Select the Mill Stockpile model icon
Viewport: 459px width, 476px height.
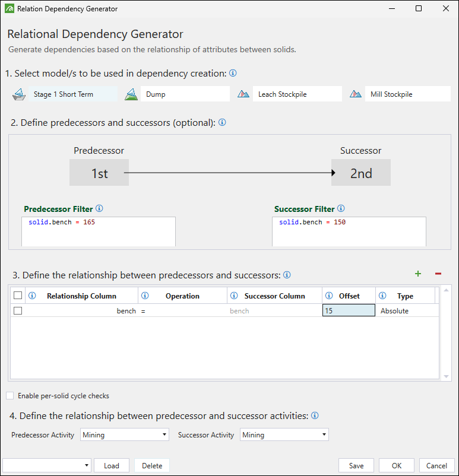point(356,94)
